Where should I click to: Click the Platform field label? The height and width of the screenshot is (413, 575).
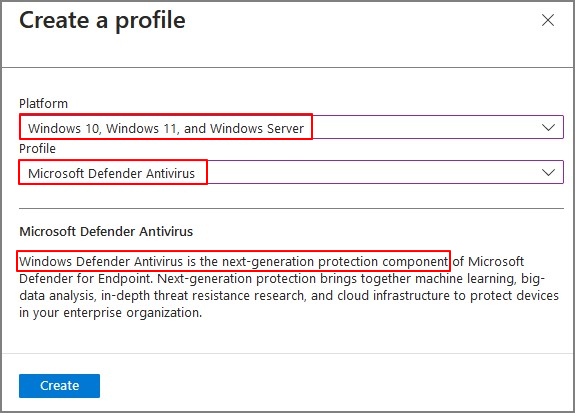[x=43, y=103]
